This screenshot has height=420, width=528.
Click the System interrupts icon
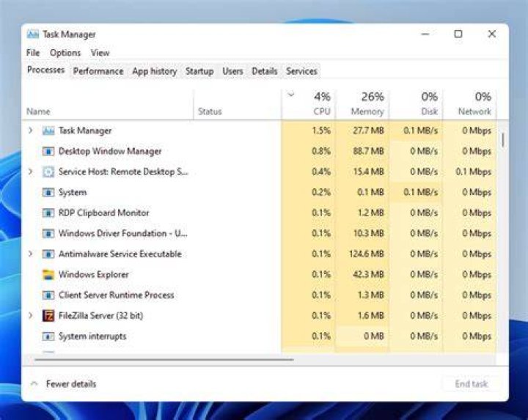(x=48, y=336)
